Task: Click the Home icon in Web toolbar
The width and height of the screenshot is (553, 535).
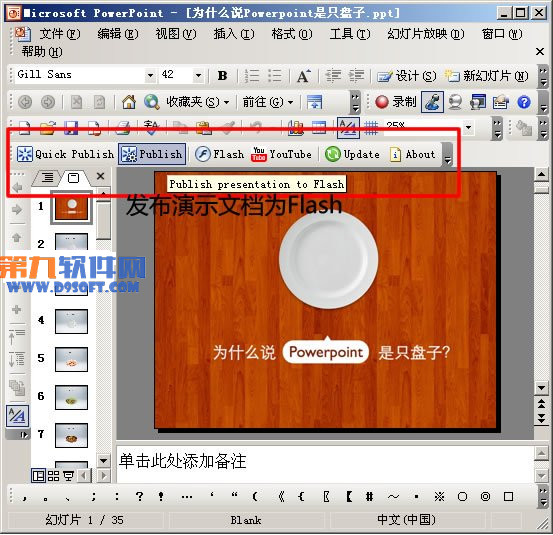Action: tap(129, 102)
